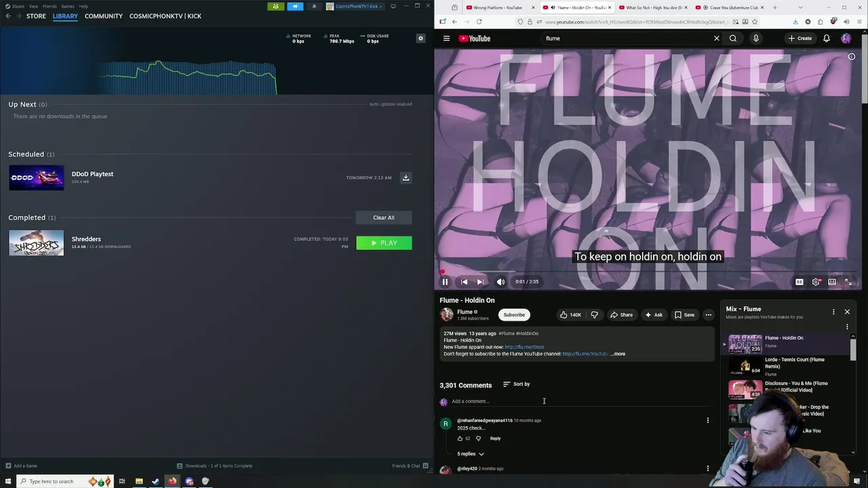Click the YouTube Create button
868x488 pixels.
coord(800,39)
